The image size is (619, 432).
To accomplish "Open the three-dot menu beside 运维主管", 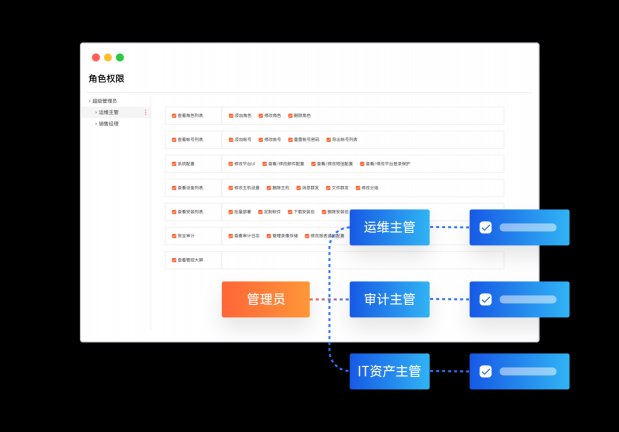I will [x=146, y=112].
